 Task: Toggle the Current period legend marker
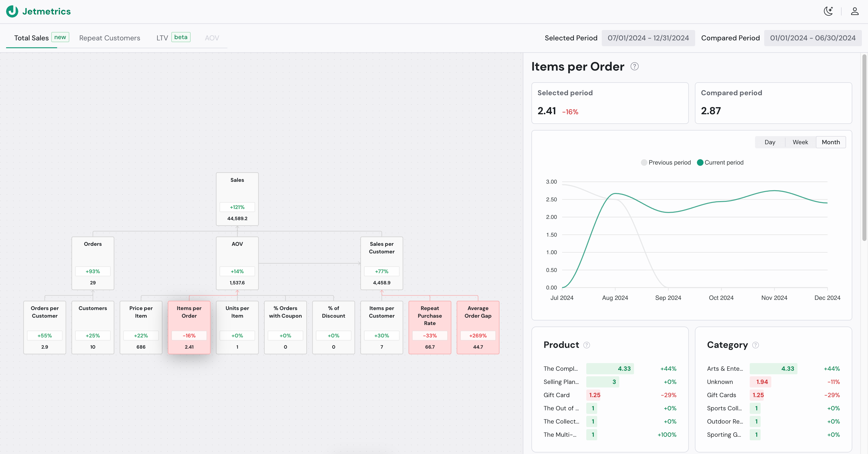tap(700, 163)
